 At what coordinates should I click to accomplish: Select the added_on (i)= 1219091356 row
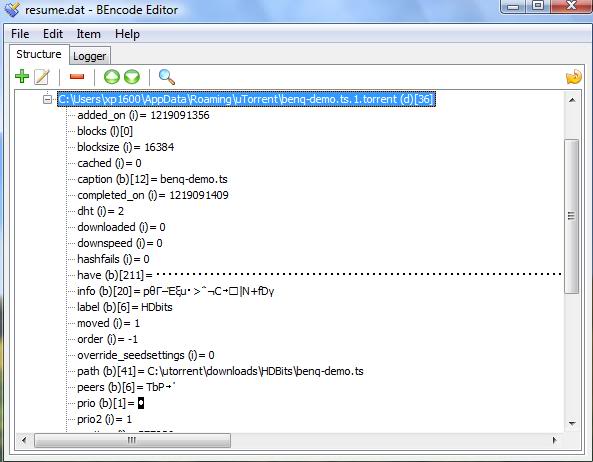pos(143,115)
